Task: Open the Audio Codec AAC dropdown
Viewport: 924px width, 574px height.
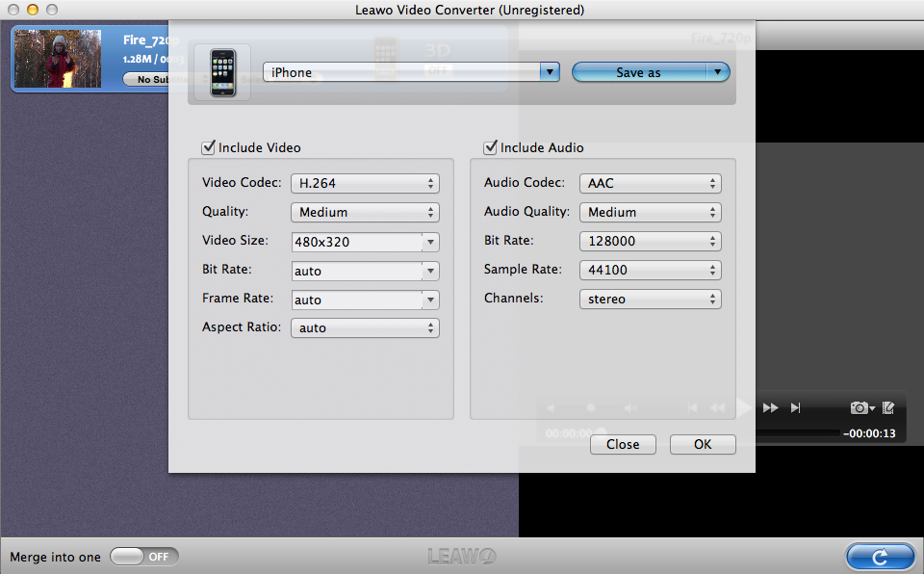Action: [x=651, y=183]
